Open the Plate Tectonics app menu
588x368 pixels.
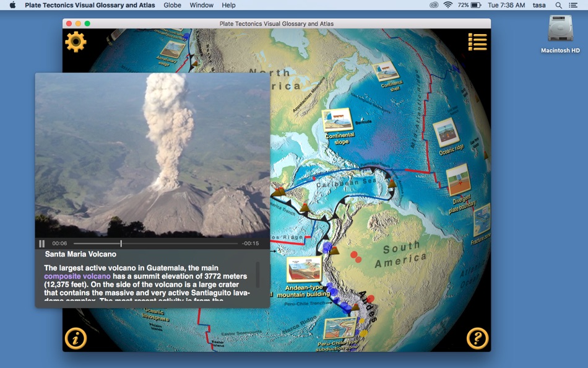(x=90, y=5)
